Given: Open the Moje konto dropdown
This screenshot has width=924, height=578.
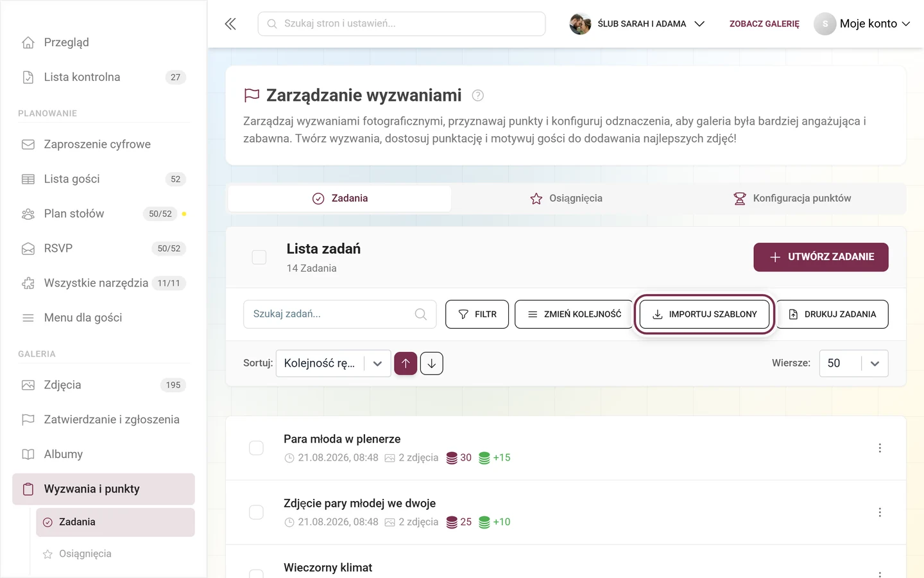Looking at the screenshot, I should click(862, 24).
